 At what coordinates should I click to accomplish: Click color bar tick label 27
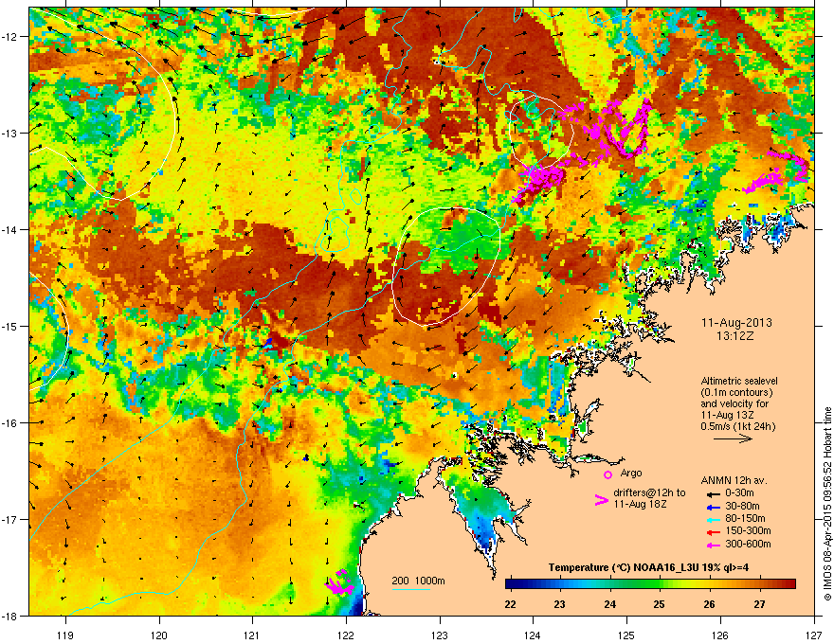pyautogui.click(x=759, y=604)
